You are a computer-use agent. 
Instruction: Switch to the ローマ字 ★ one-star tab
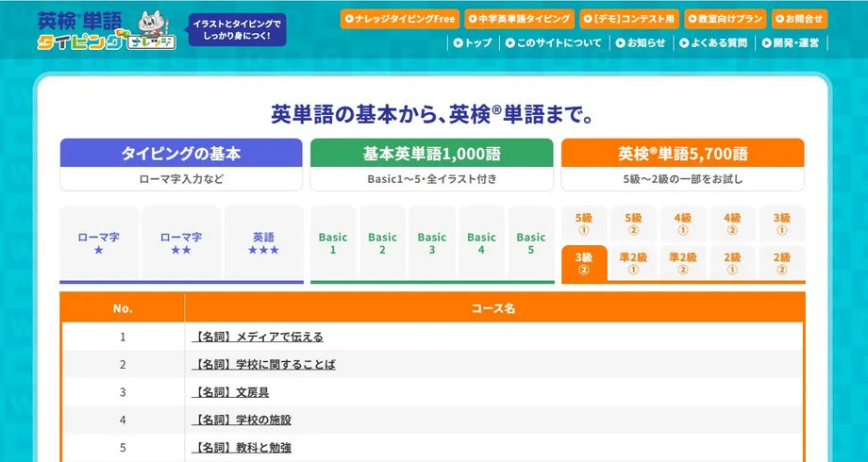click(98, 243)
